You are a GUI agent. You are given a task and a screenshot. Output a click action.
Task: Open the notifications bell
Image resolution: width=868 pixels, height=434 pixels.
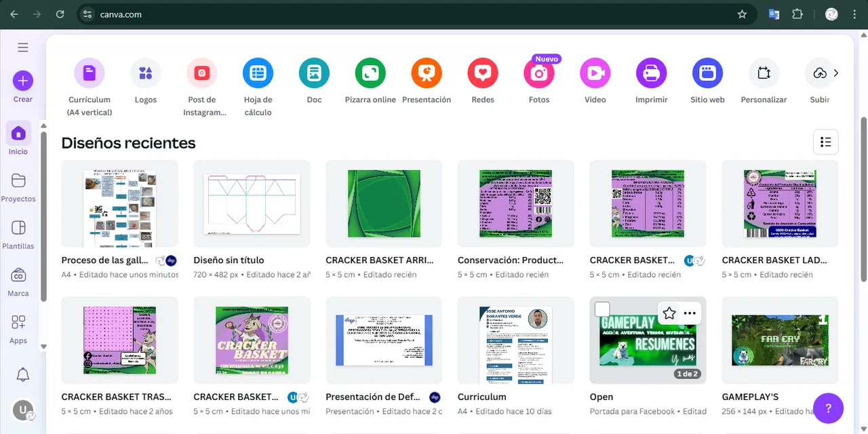(x=23, y=374)
